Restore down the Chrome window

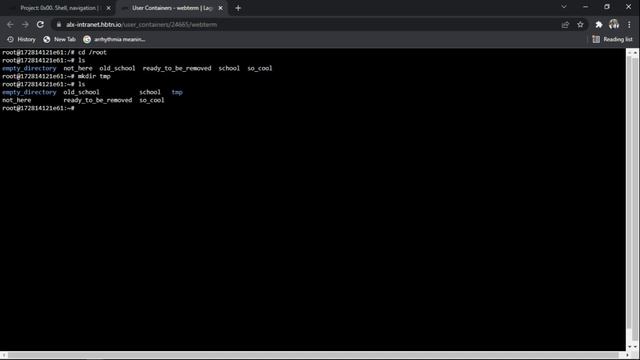[x=607, y=7]
